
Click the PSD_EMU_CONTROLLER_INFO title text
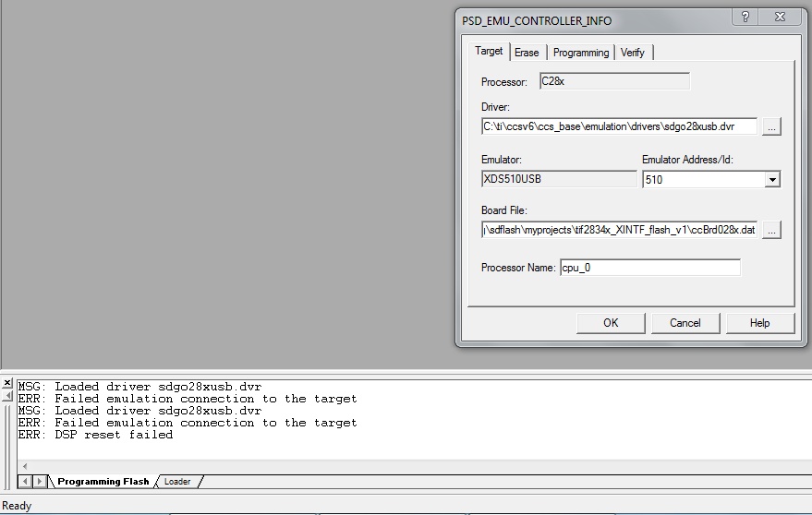537,21
